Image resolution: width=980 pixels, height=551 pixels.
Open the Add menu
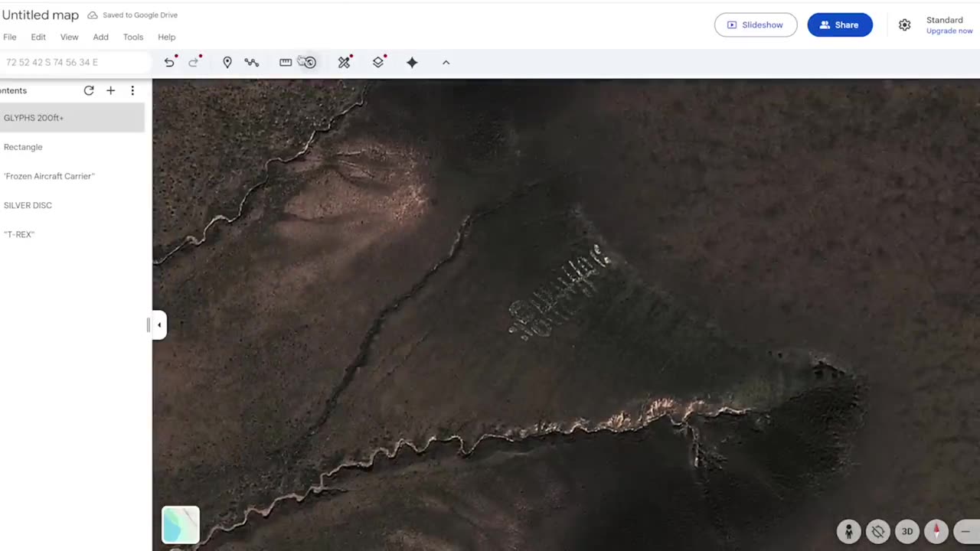pos(101,37)
